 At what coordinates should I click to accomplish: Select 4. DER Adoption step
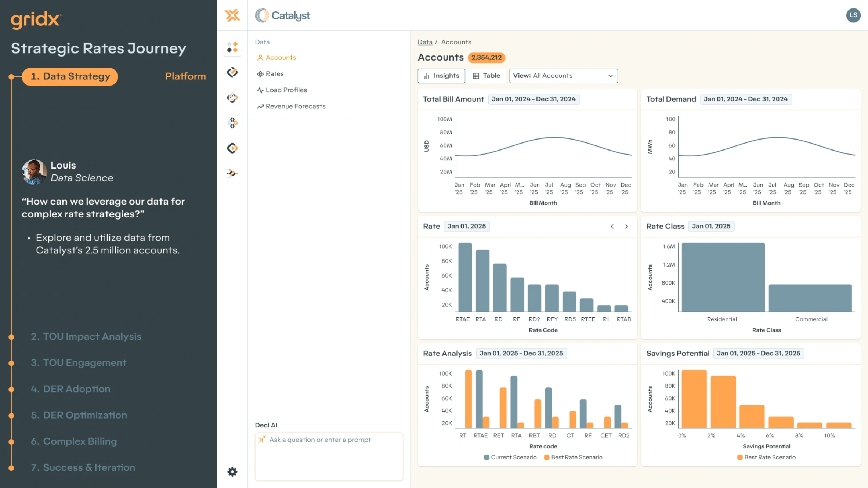70,389
